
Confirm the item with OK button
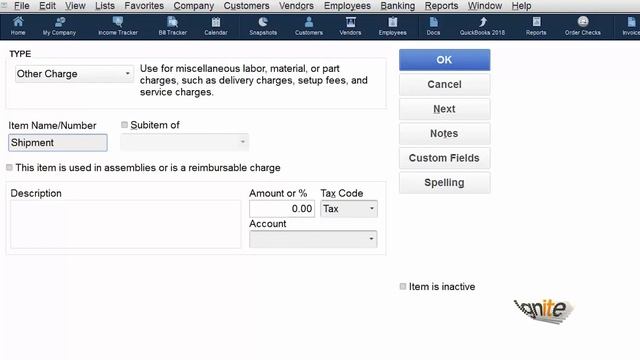point(444,60)
